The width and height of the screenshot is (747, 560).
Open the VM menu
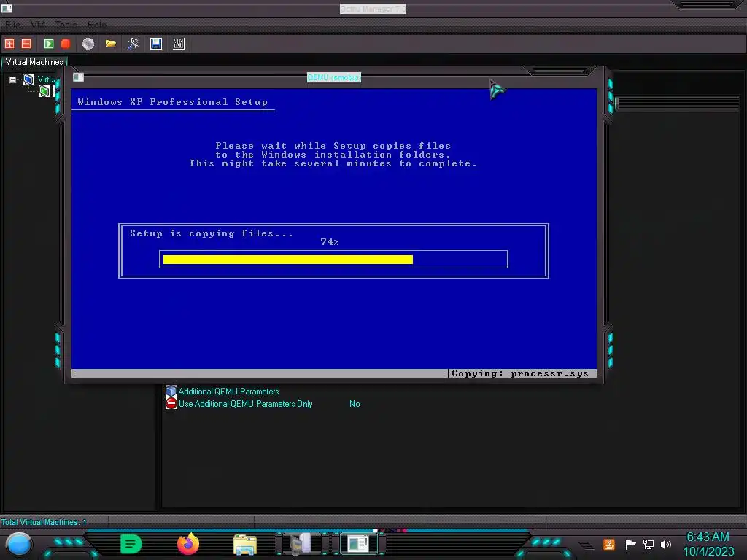click(x=38, y=25)
